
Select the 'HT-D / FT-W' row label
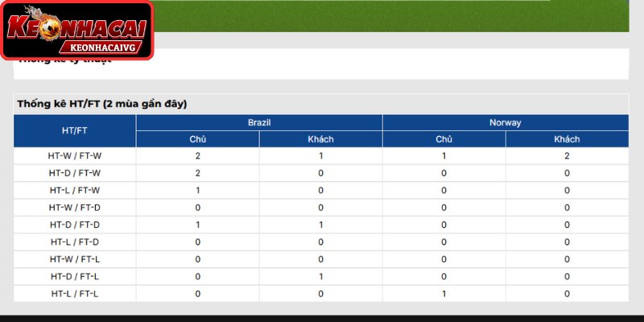tap(75, 173)
